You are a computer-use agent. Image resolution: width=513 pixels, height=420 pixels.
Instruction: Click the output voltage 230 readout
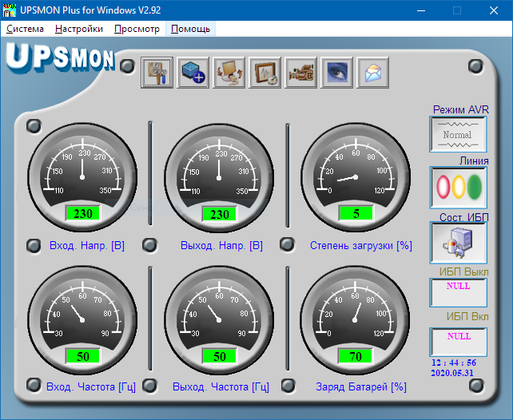pyautogui.click(x=220, y=214)
